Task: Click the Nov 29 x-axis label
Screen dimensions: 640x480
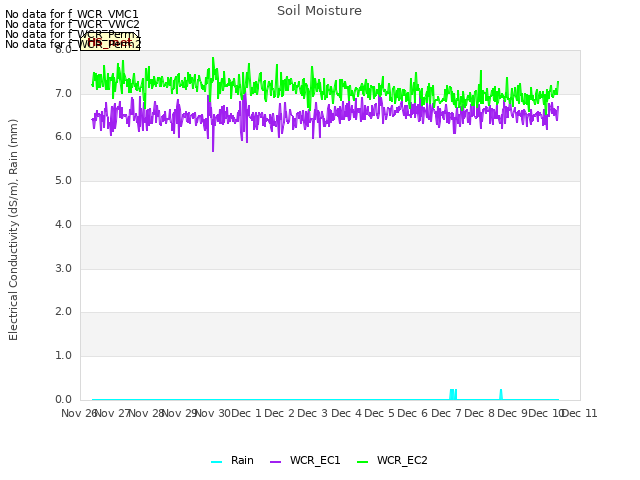Action: [x=180, y=413]
